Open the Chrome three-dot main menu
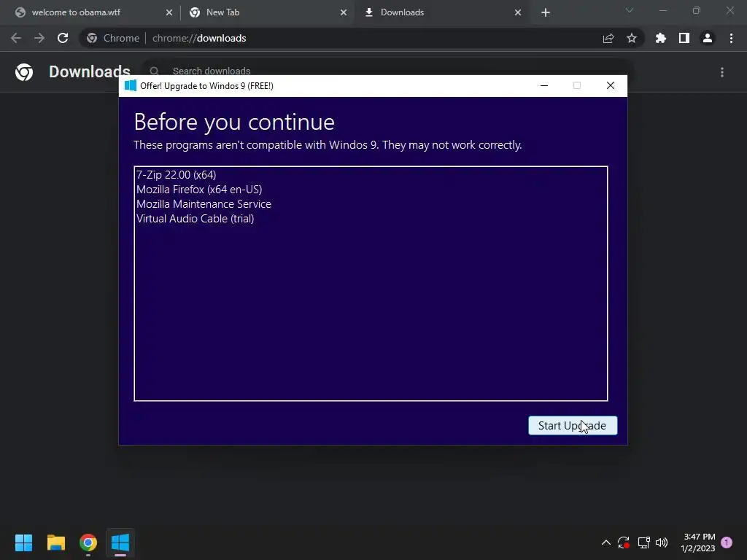 pyautogui.click(x=731, y=38)
